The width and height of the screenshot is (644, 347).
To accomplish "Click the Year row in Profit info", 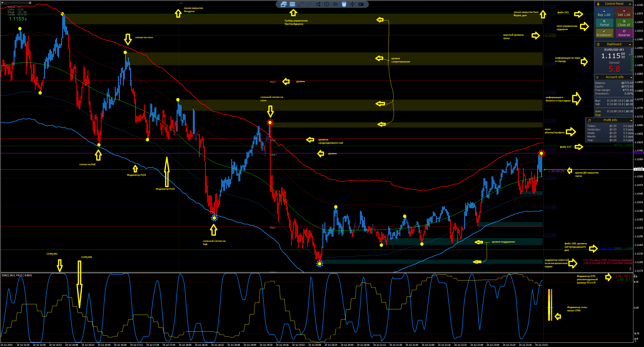I will click(x=610, y=140).
